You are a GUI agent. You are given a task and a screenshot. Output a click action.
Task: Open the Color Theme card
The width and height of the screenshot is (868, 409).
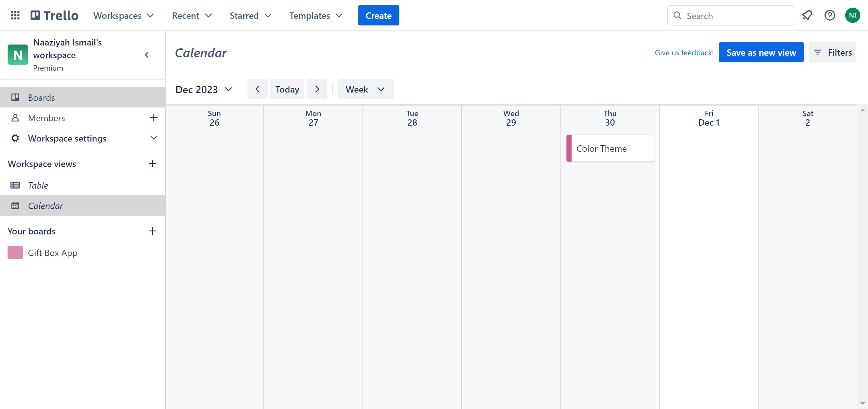pos(610,148)
